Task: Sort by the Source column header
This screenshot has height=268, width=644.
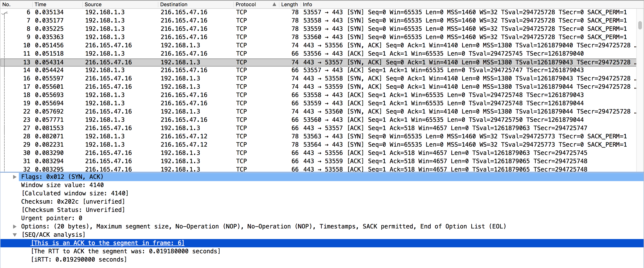Action: [x=93, y=4]
